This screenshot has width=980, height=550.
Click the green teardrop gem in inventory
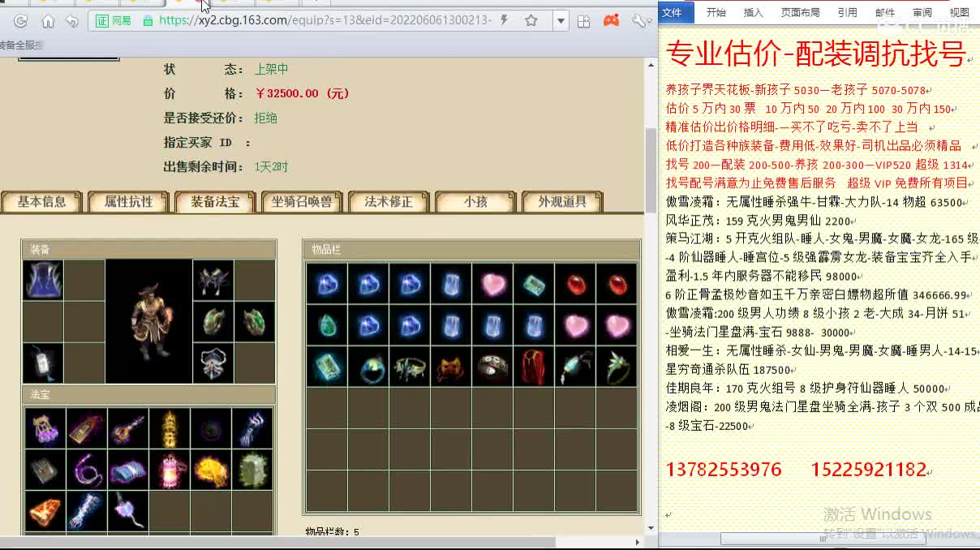coord(328,325)
